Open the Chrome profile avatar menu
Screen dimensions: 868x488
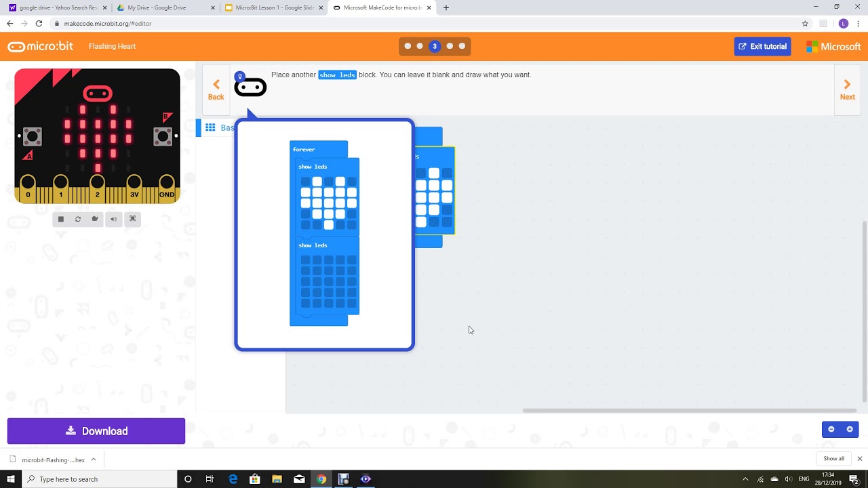pos(844,23)
